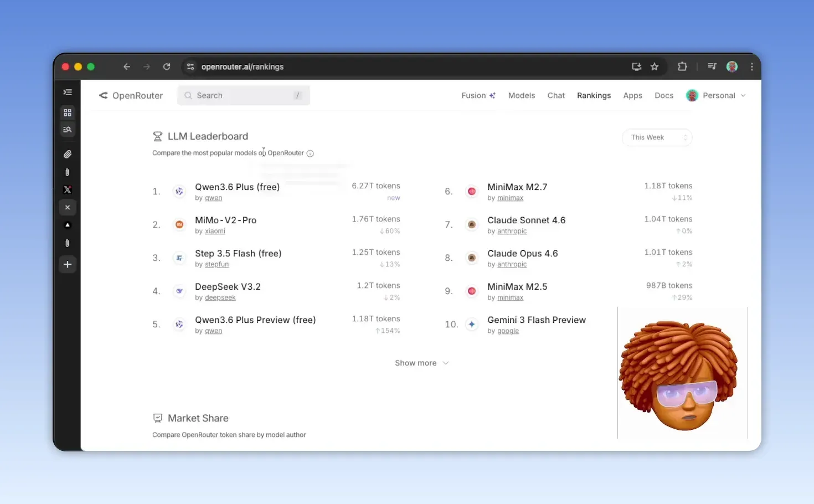Viewport: 814px width, 504px height.
Task: Open the minimax author link
Action: coord(510,198)
